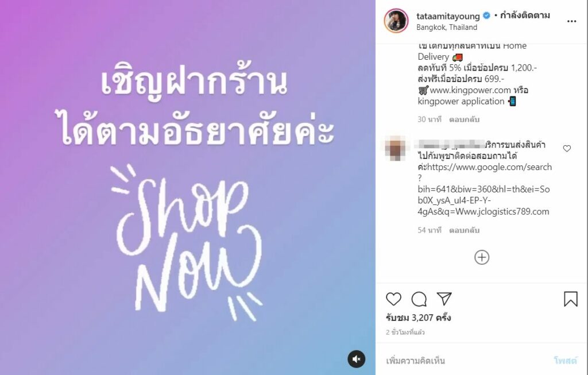Click the tataamitayoung username link
588x375 pixels.
pyautogui.click(x=448, y=16)
